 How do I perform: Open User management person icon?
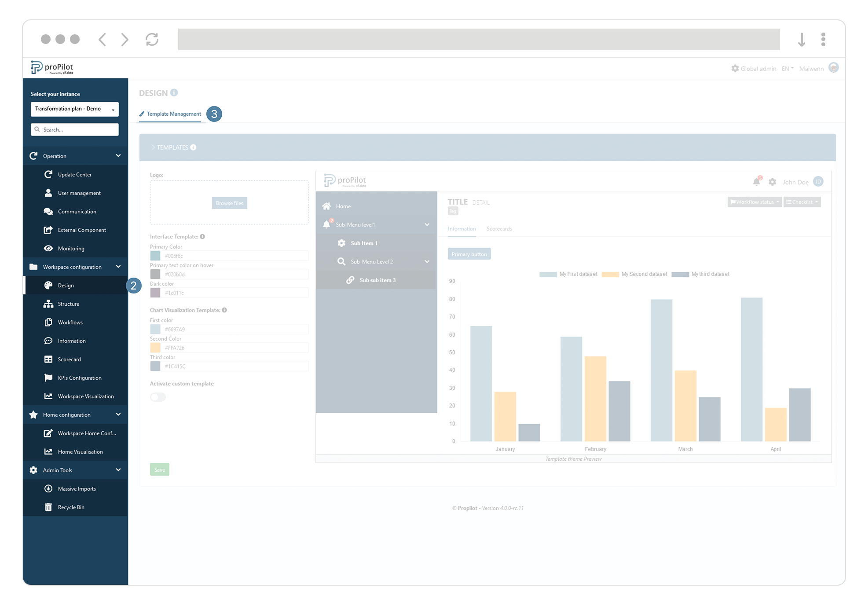[x=48, y=193]
